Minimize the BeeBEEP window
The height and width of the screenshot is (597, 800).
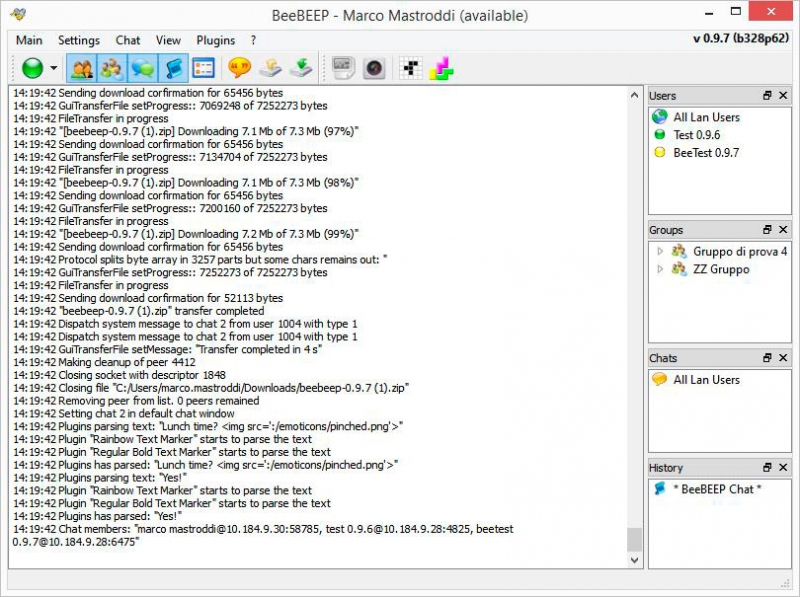(x=709, y=12)
